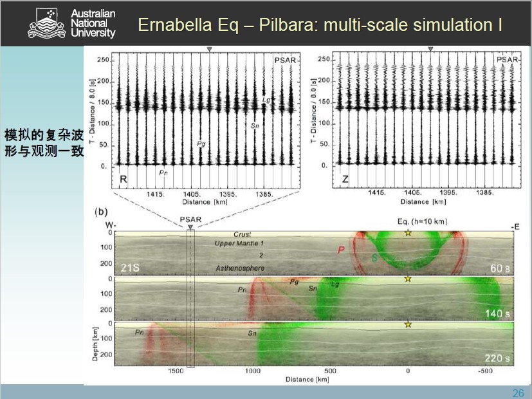This screenshot has width=532, height=399.
Task: Click the PSAR dashed rectangle in cross-section
Action: (x=190, y=299)
